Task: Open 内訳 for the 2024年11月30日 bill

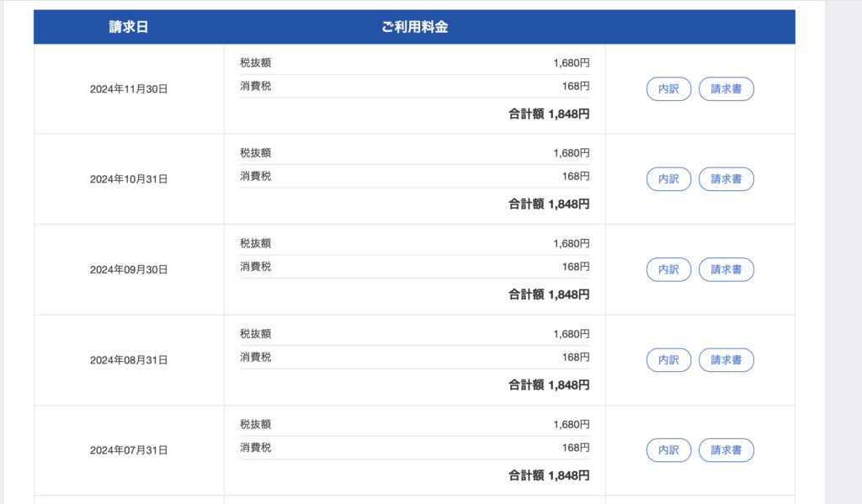Action: (x=668, y=89)
